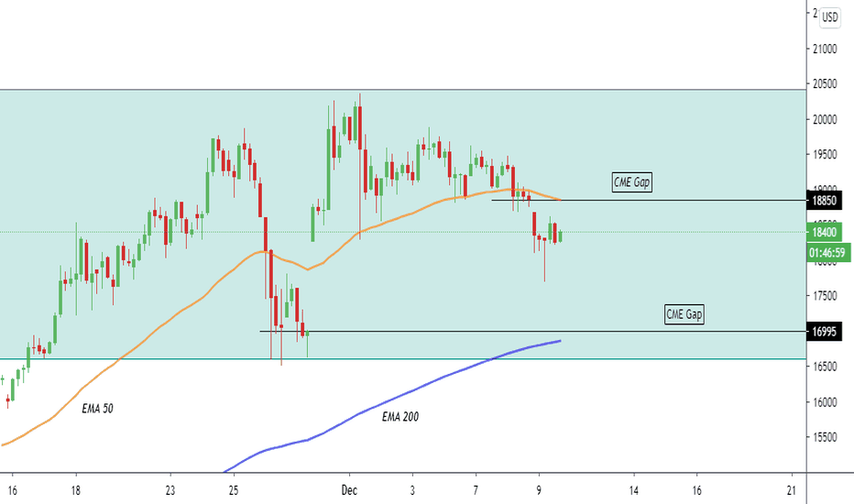Click the 16500 price scale value
This screenshot has width=854, height=504.
(x=825, y=367)
